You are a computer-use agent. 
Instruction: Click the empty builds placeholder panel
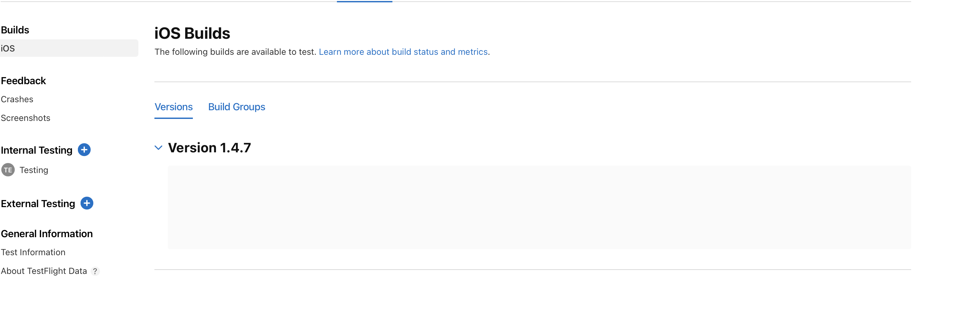(x=539, y=207)
